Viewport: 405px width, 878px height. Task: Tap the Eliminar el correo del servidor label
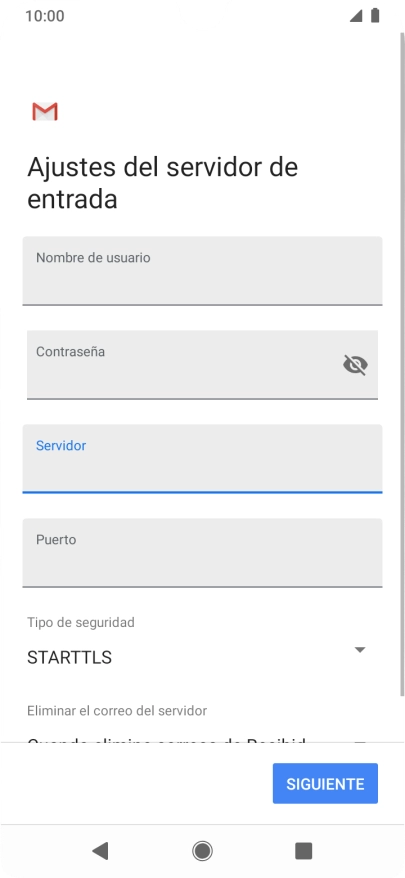coord(117,711)
